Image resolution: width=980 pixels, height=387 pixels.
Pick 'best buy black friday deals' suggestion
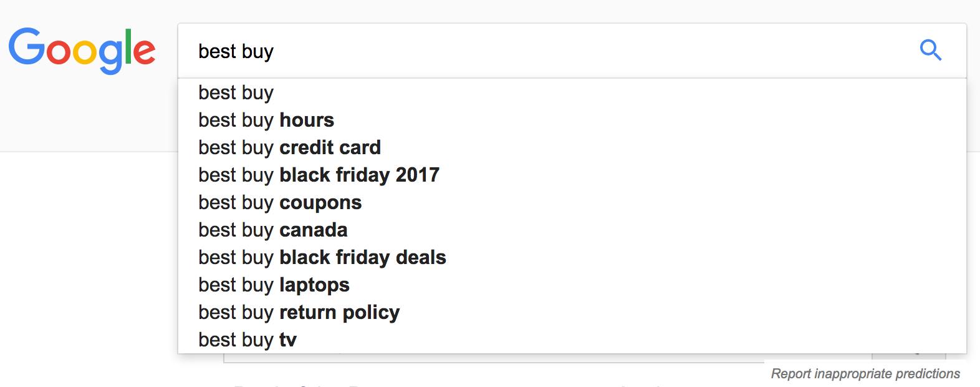(322, 257)
